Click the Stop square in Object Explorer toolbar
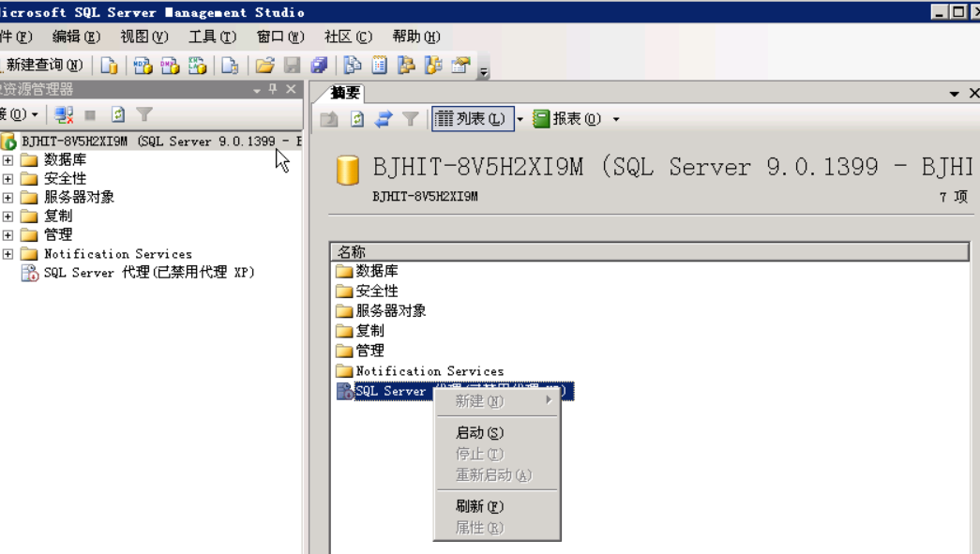Viewport: 980px width, 554px height. coord(90,115)
